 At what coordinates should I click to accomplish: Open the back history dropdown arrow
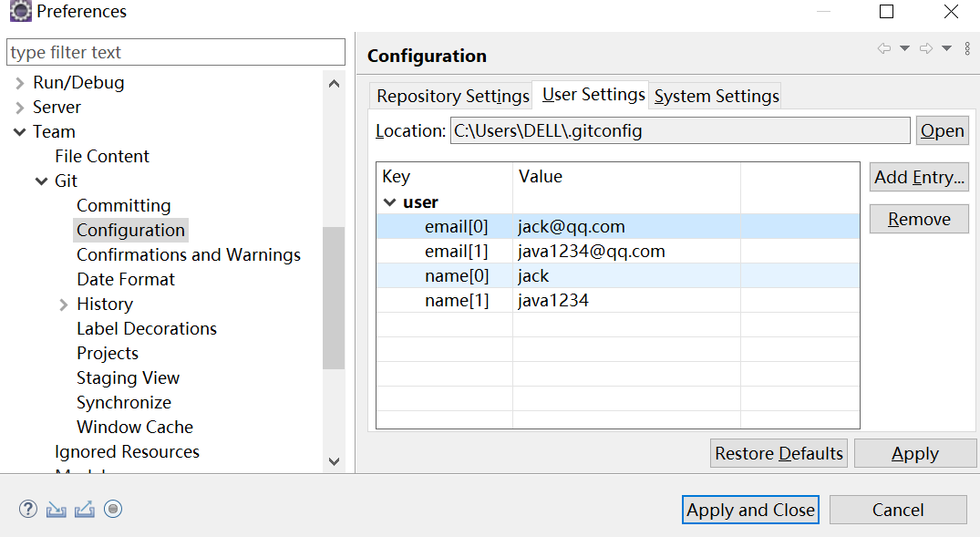point(904,49)
